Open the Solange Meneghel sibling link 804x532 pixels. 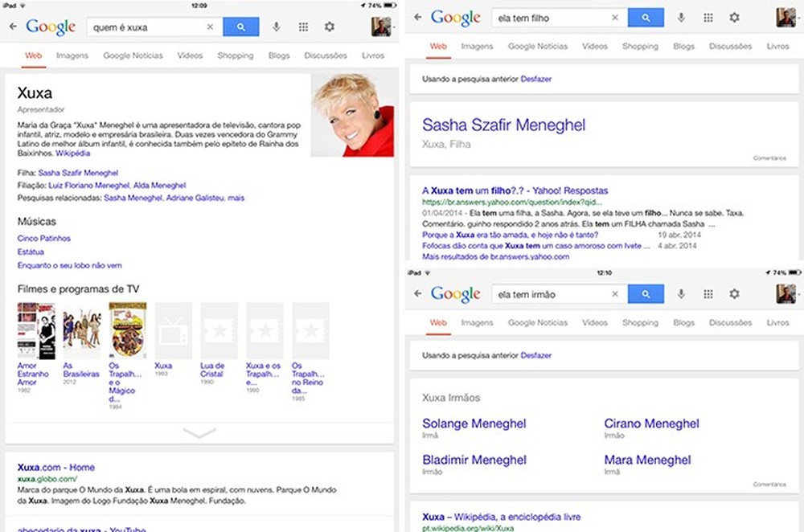tap(474, 424)
